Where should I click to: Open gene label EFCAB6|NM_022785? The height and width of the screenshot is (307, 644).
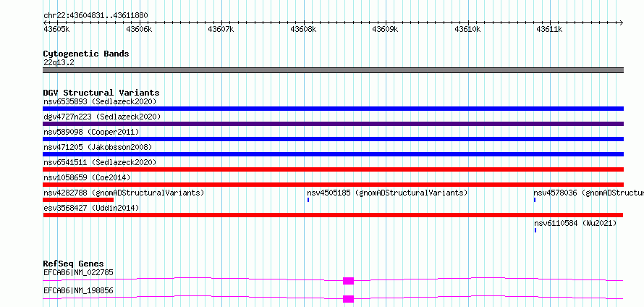coord(78,272)
